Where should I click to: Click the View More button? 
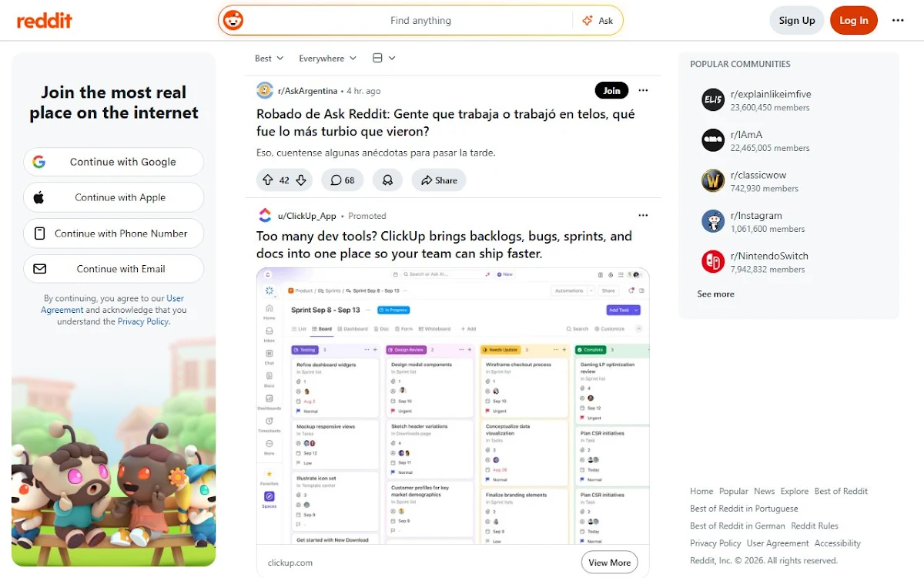tap(610, 563)
